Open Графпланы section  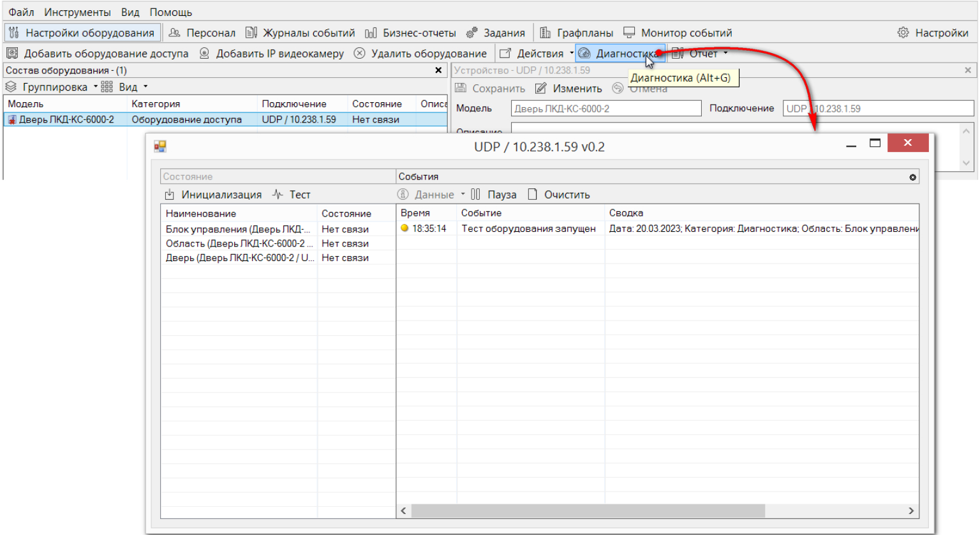[x=577, y=33]
